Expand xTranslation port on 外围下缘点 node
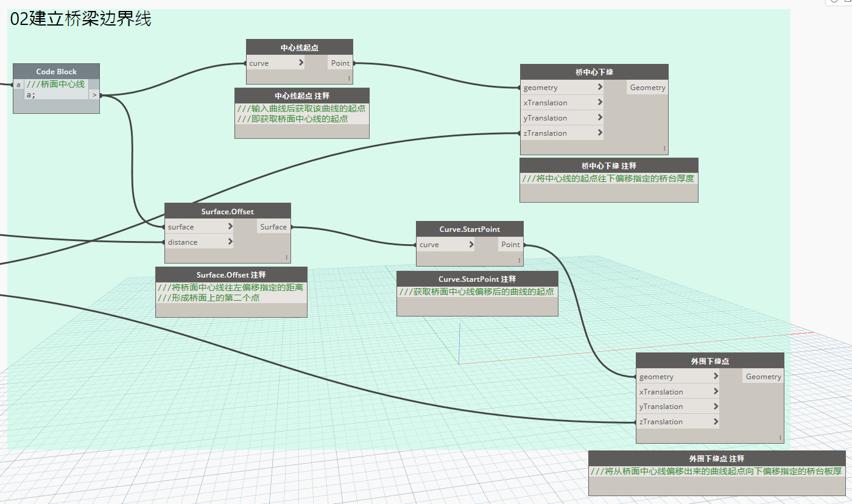 click(x=716, y=391)
